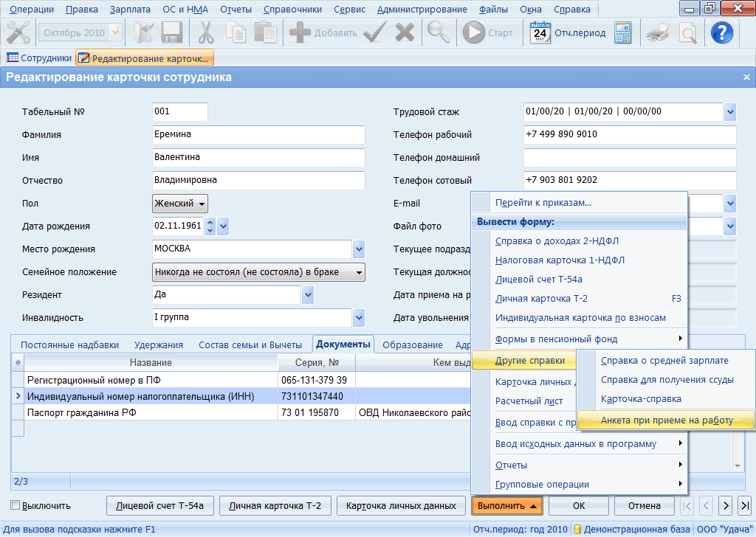Open the Инвалидность dropdown arrow
Image resolution: width=756 pixels, height=537 pixels.
pos(359,318)
